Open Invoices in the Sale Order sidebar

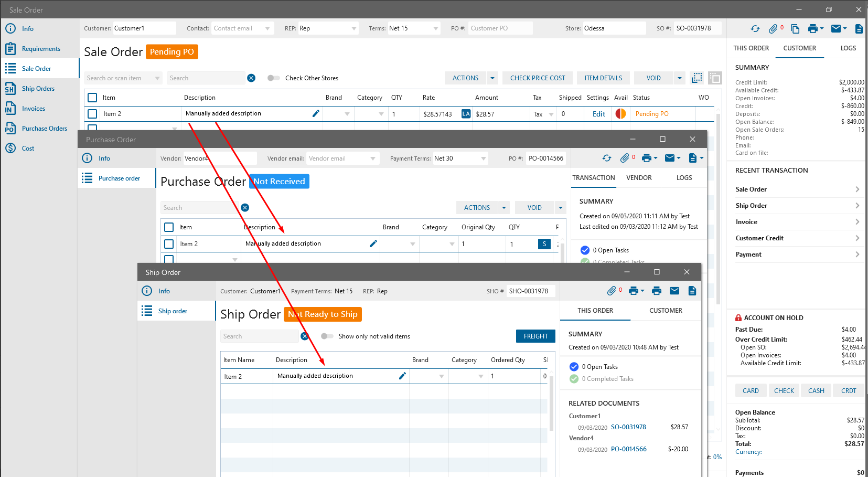(40, 109)
